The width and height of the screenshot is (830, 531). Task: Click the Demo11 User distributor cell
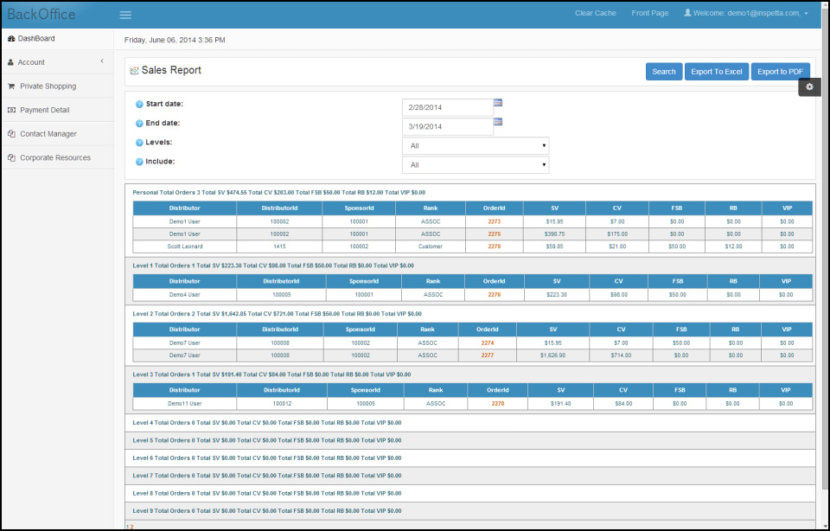point(185,404)
